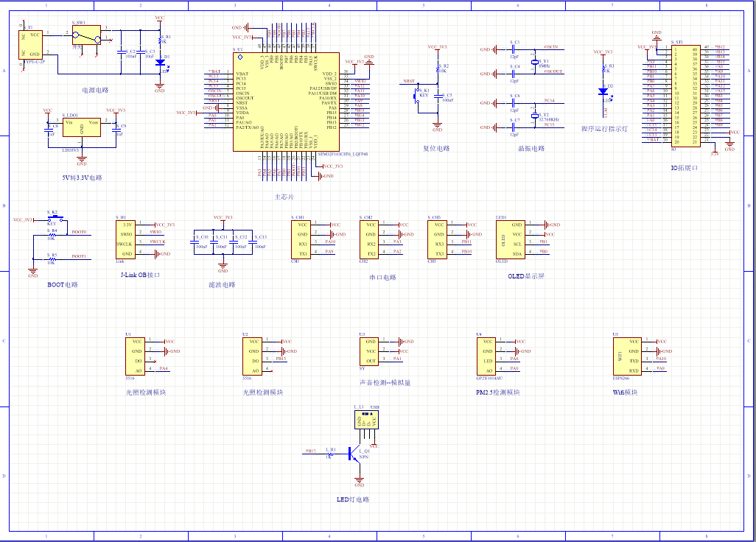Select the S_CH3 serial connector
756x542 pixels.
coord(437,239)
